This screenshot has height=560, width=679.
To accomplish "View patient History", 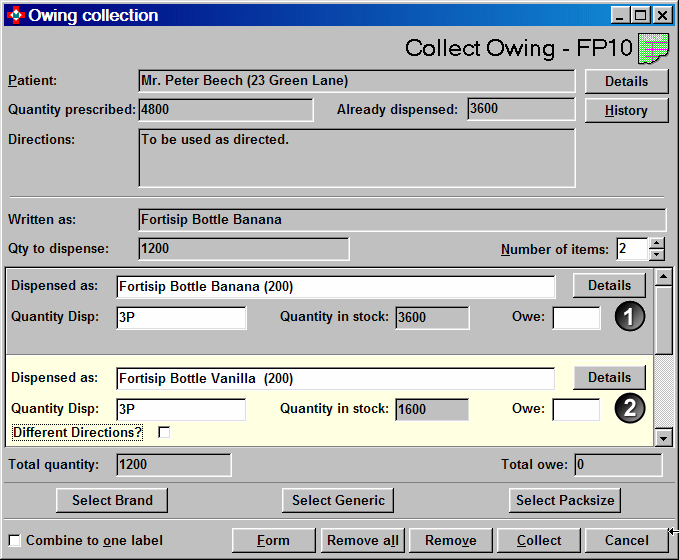I will pyautogui.click(x=626, y=110).
